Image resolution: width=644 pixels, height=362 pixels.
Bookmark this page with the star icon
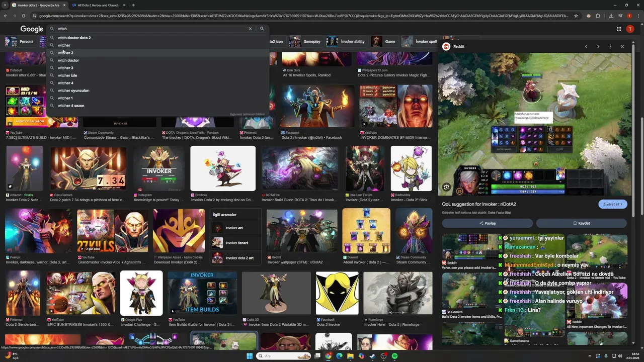(x=576, y=16)
